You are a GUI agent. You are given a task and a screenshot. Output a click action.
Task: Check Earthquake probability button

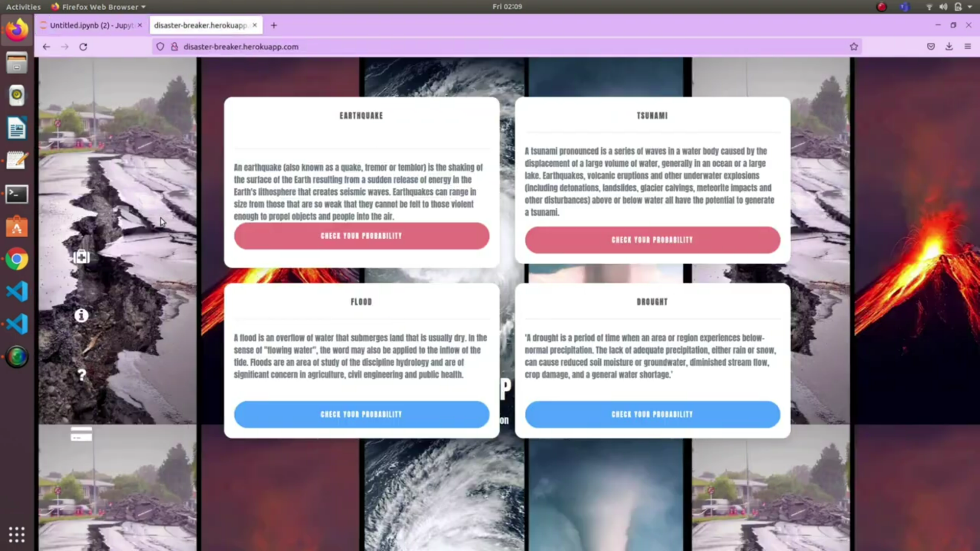click(361, 236)
